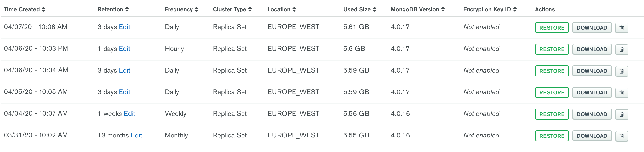Image resolution: width=644 pixels, height=152 pixels.
Task: Sort by MongoDB Version column
Action: (418, 9)
